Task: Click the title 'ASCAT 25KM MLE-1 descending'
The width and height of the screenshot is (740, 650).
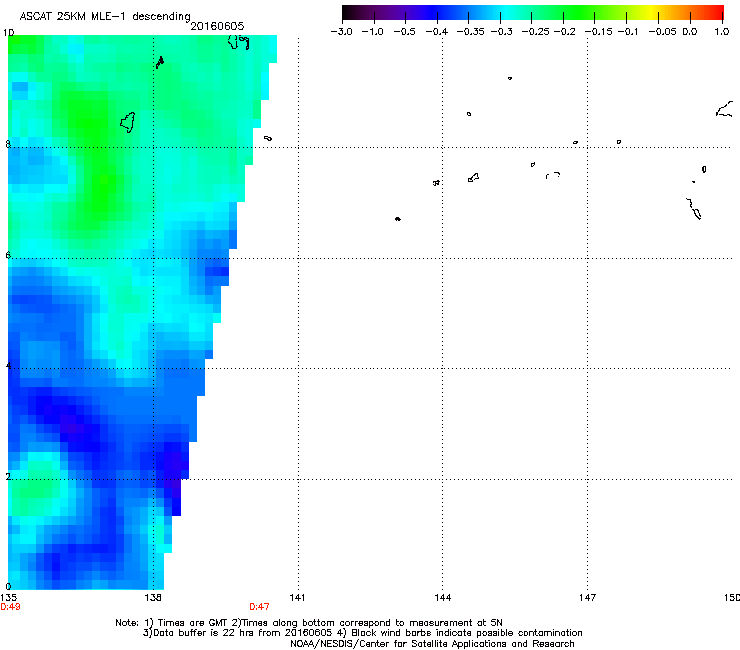Action: (105, 17)
